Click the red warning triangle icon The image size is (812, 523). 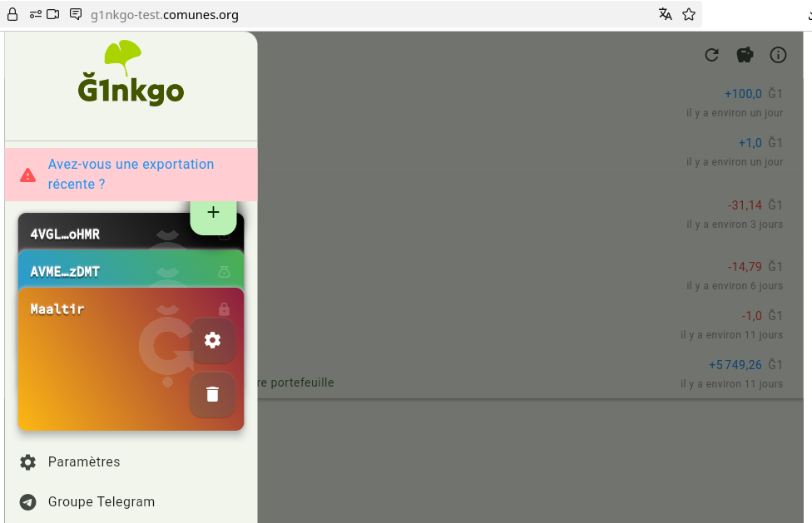click(28, 175)
